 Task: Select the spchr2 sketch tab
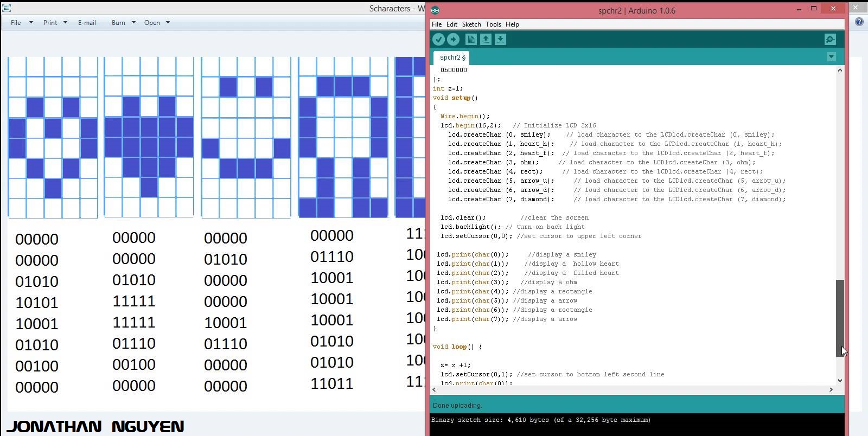click(x=452, y=57)
